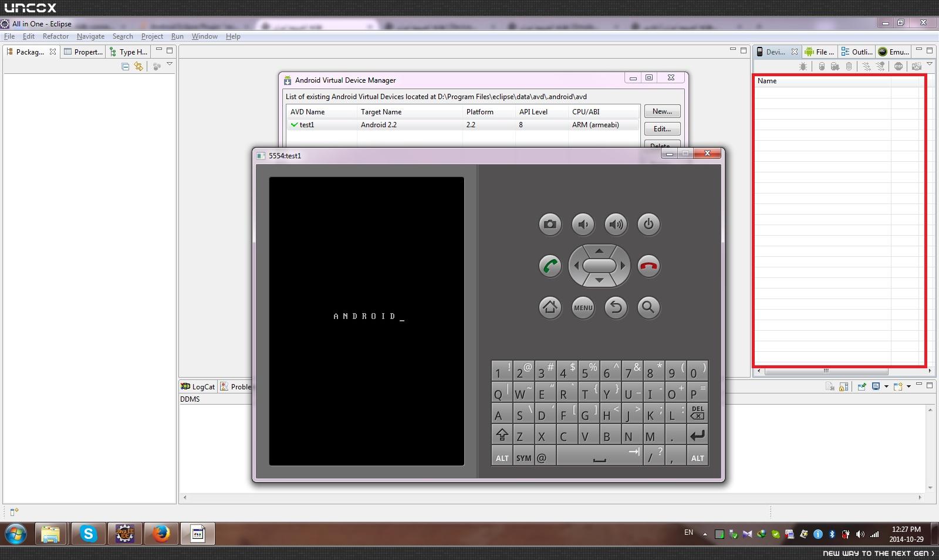Open the Open Console dropdown arrow
The height and width of the screenshot is (560, 939).
click(x=908, y=386)
